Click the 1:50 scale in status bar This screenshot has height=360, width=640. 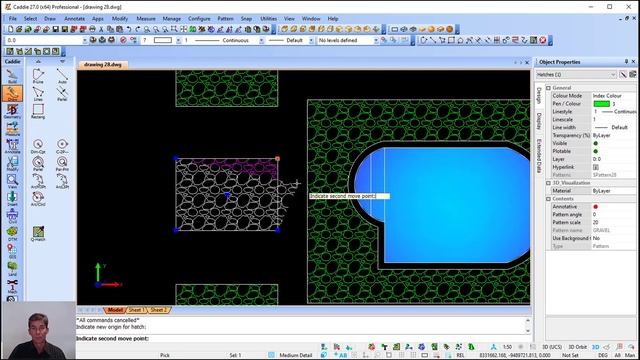coord(507,347)
